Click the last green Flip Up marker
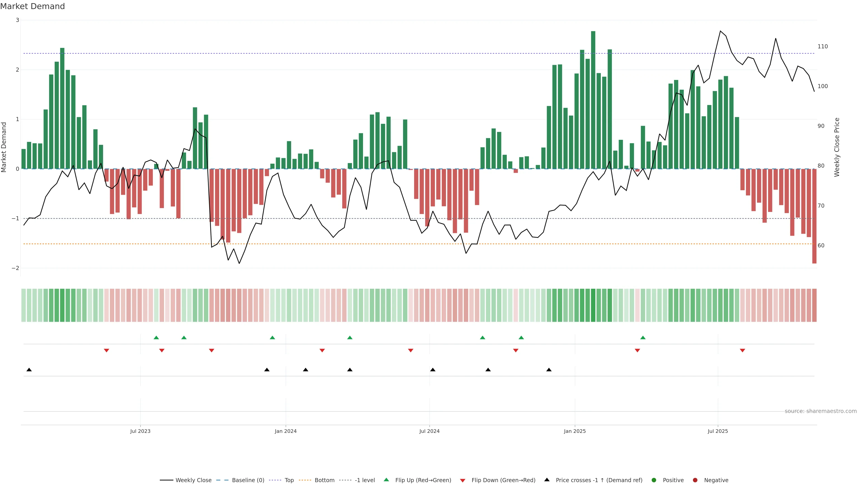 pos(643,338)
